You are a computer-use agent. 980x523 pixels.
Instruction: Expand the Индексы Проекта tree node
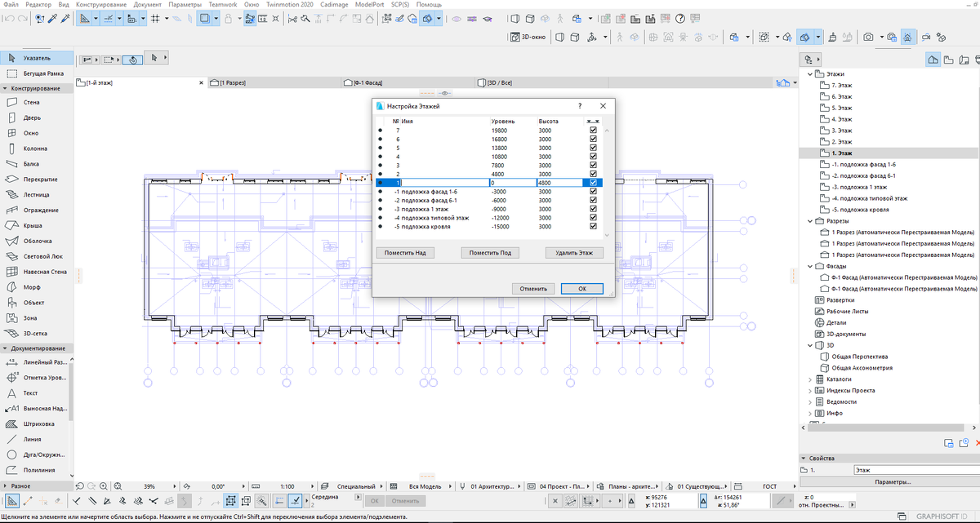pos(810,391)
